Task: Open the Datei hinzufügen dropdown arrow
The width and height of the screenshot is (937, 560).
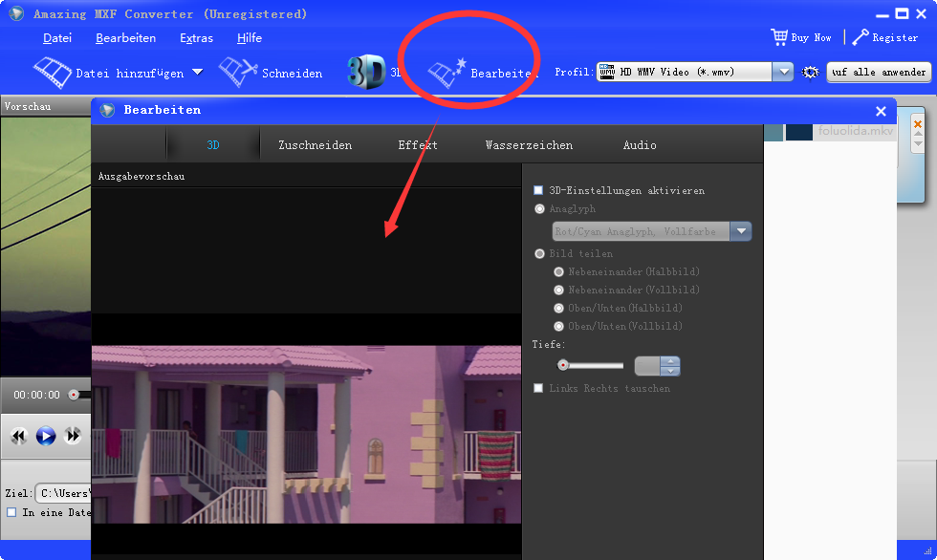Action: 197,73
